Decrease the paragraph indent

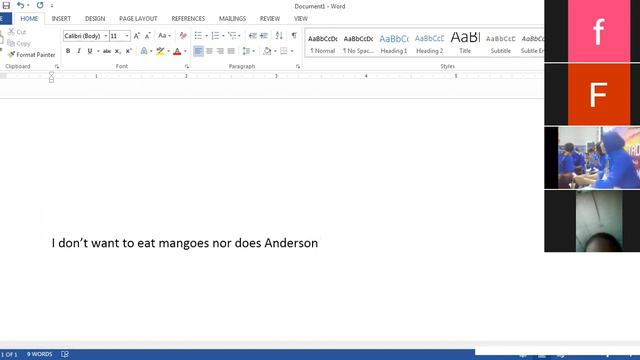tap(253, 36)
